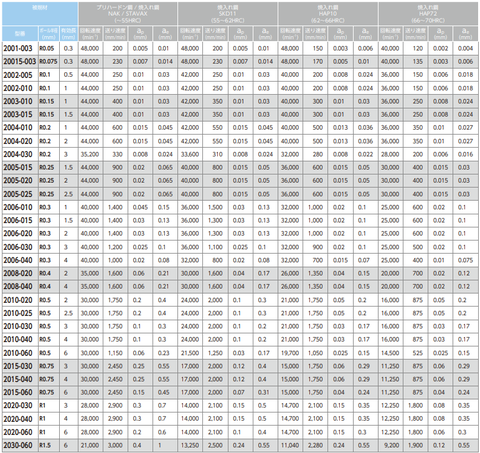Select the 3,000 feed rate cell
Image resolution: width=480 pixels, height=453 pixels.
(115, 445)
